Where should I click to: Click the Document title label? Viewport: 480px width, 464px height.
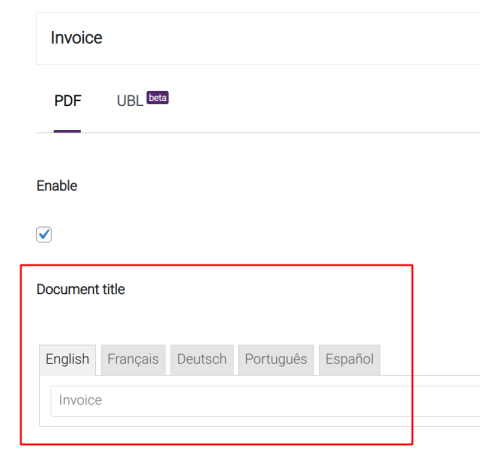[81, 289]
